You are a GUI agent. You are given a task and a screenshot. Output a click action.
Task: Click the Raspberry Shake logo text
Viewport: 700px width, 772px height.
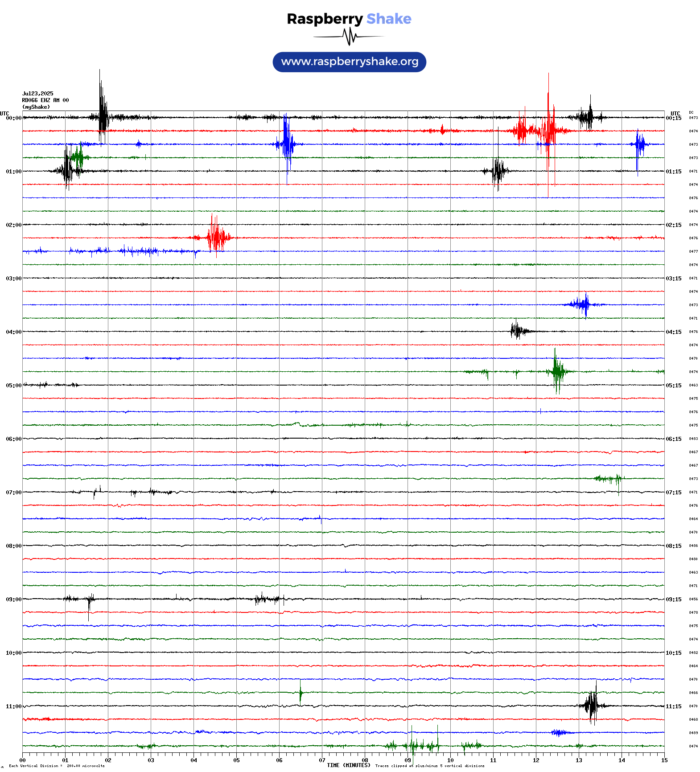(x=349, y=19)
